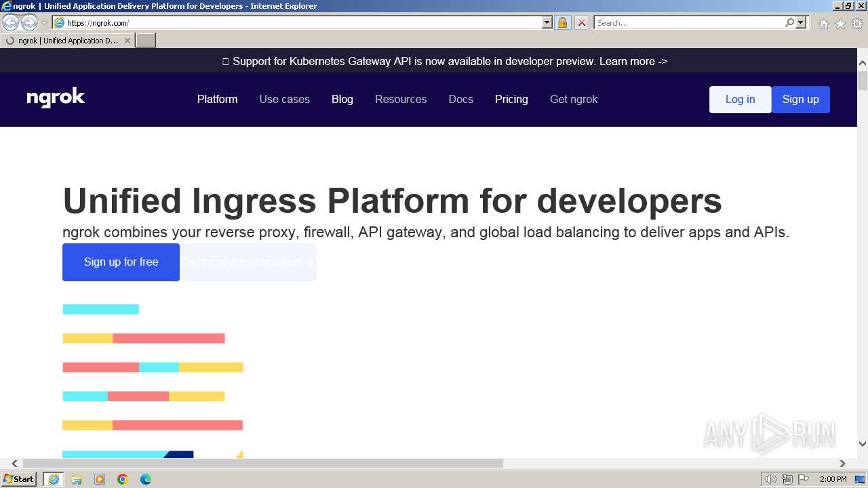Screen dimensions: 868x488
Task: Click the search magnifier icon
Action: [789, 22]
